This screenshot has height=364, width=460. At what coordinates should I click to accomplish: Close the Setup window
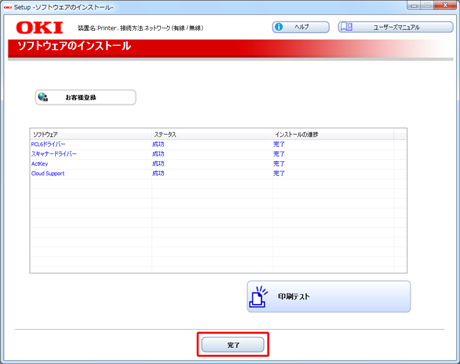445,5
